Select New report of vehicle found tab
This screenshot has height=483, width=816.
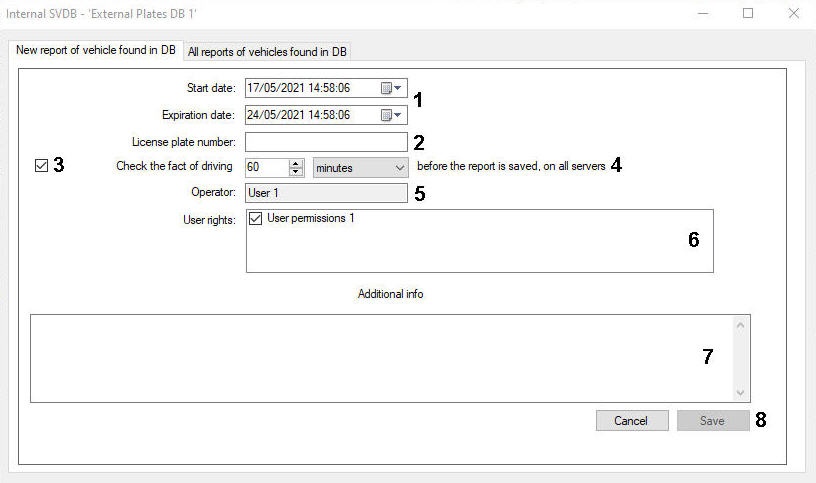(x=95, y=51)
